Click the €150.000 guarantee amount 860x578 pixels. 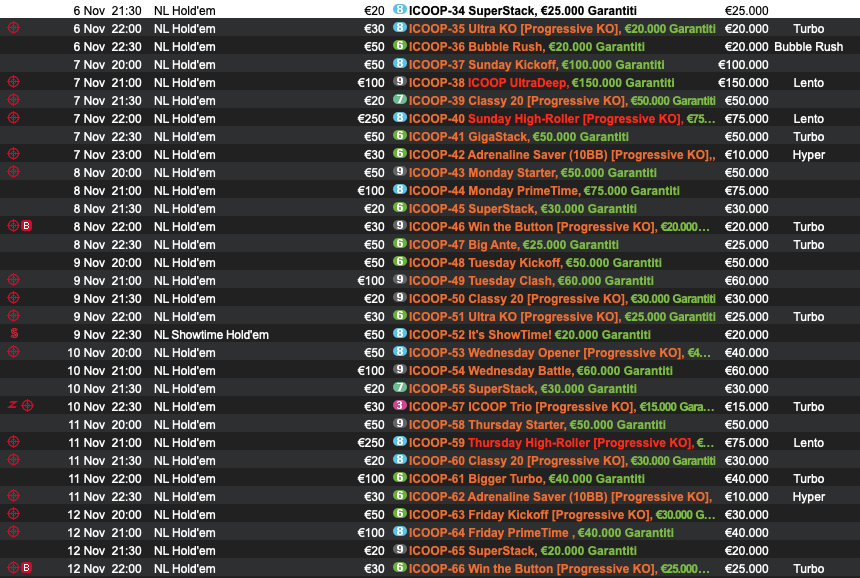pyautogui.click(x=743, y=83)
